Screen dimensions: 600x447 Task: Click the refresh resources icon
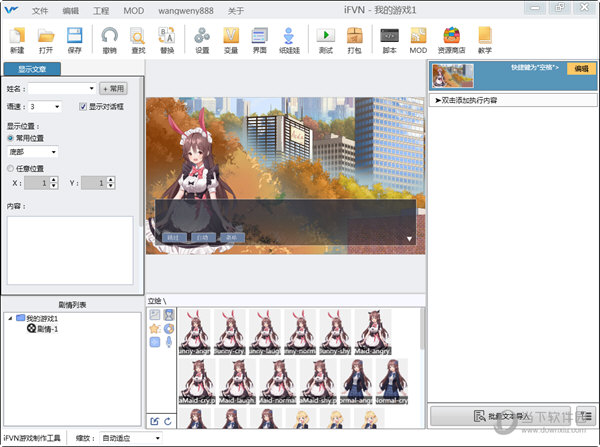click(x=168, y=421)
